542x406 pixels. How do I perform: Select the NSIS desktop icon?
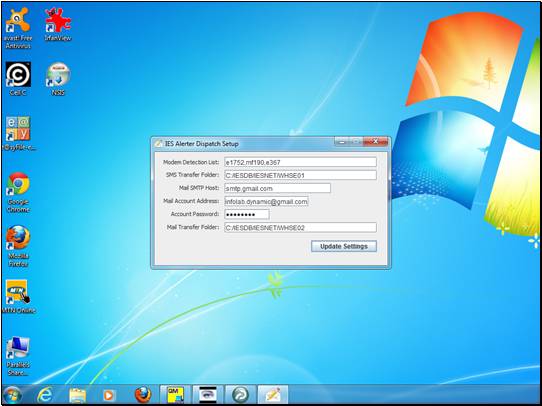pyautogui.click(x=58, y=78)
